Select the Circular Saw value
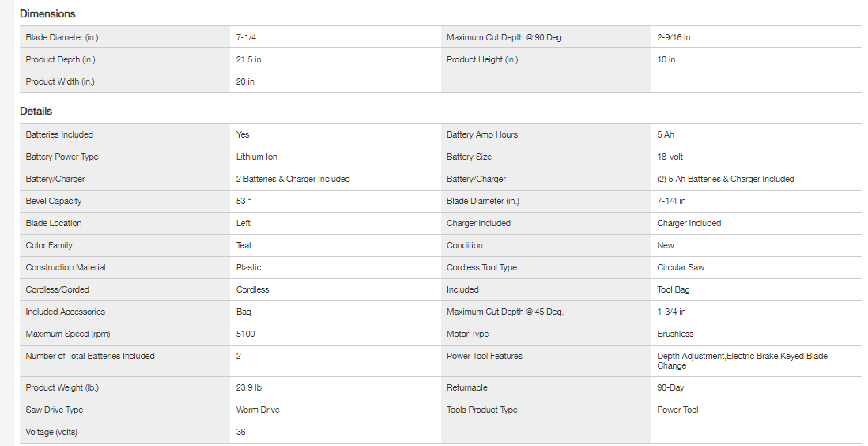The height and width of the screenshot is (446, 868). coord(681,267)
